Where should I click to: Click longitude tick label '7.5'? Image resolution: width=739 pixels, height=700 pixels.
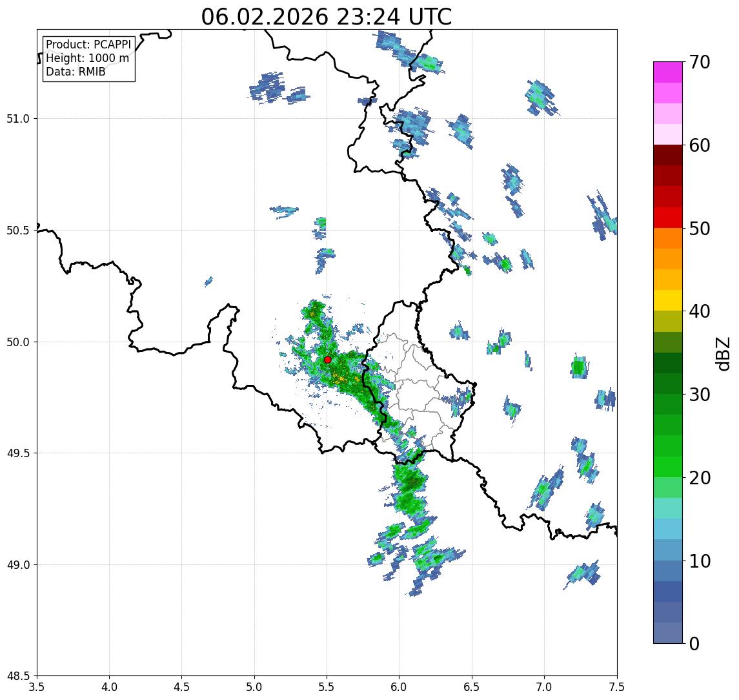[x=616, y=686]
